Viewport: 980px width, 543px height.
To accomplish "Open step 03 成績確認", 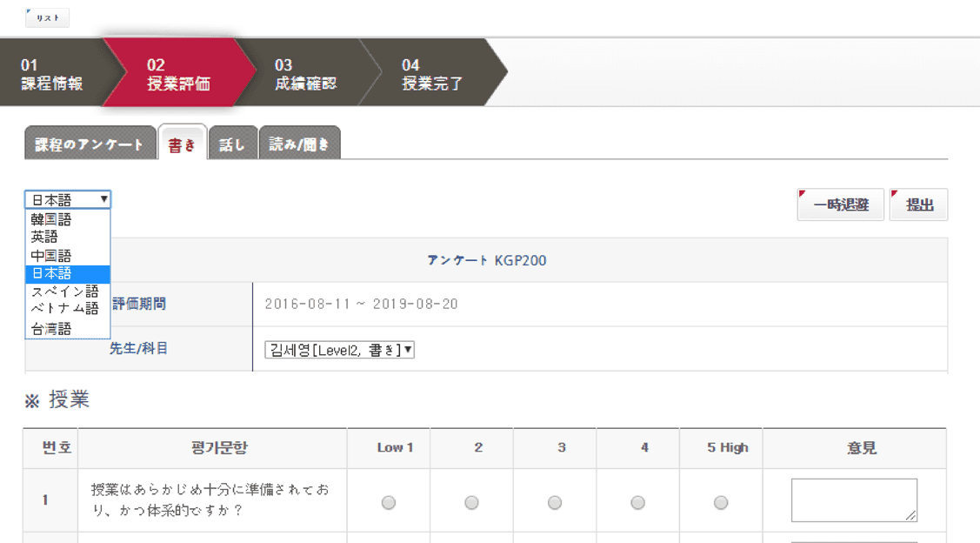I will (x=305, y=74).
